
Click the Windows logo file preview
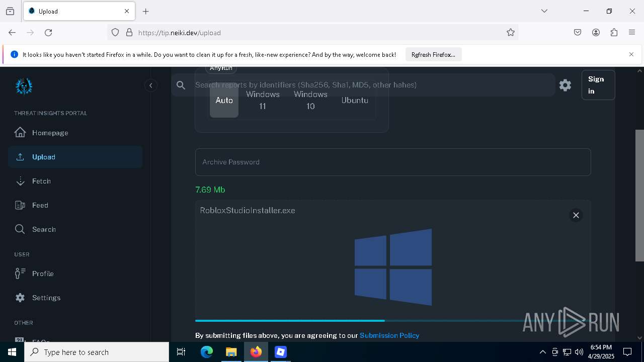point(393,267)
